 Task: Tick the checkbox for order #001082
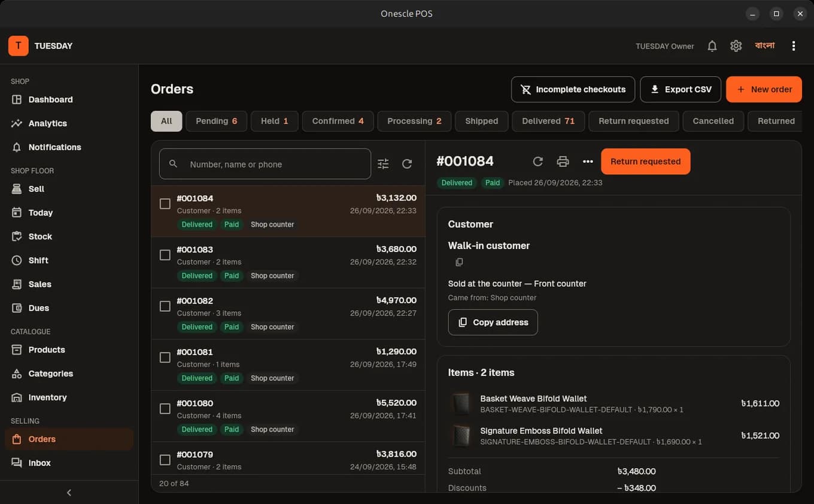(x=165, y=306)
